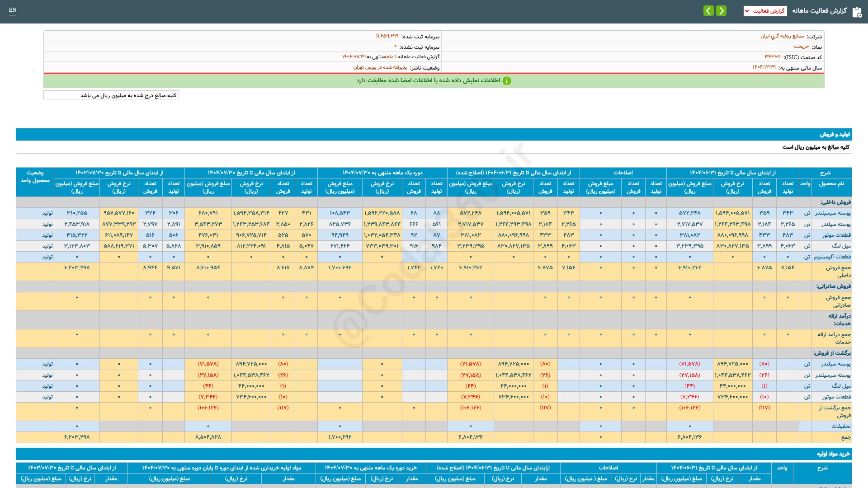
Task: Click the برگشت از فروش row heading
Action: tap(832, 353)
